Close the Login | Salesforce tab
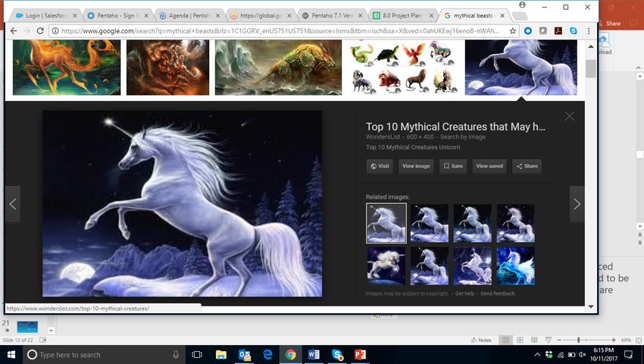Image resolution: width=644 pixels, height=364 pixels. [x=75, y=16]
